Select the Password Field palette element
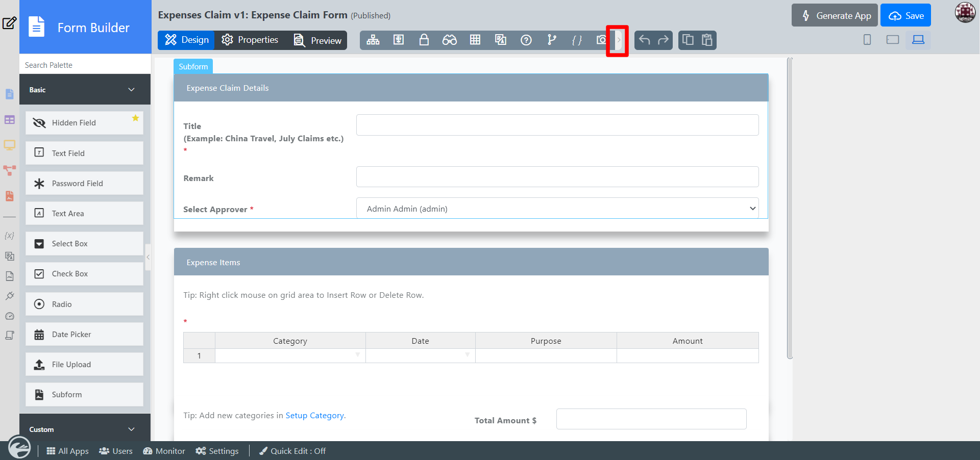The height and width of the screenshot is (460, 980). click(x=84, y=183)
